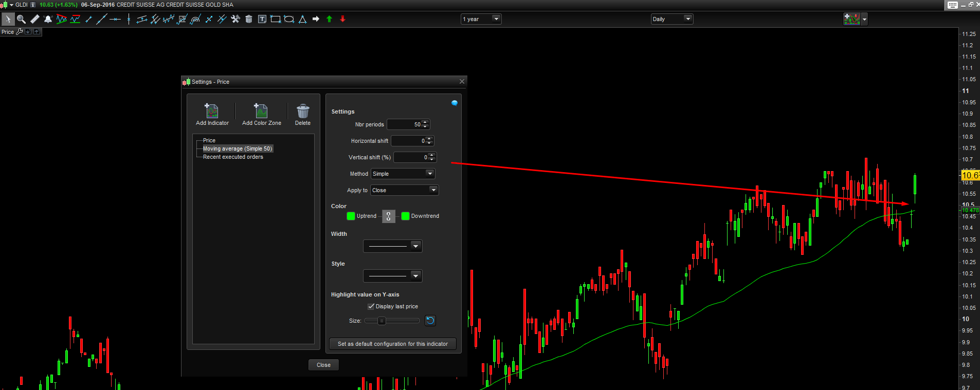Choose the ellipse drawing tool
This screenshot has height=390, width=980.
click(289, 19)
